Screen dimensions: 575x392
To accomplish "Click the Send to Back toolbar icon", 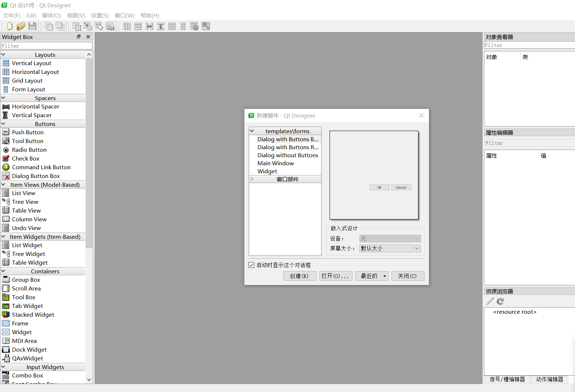I will coord(60,26).
